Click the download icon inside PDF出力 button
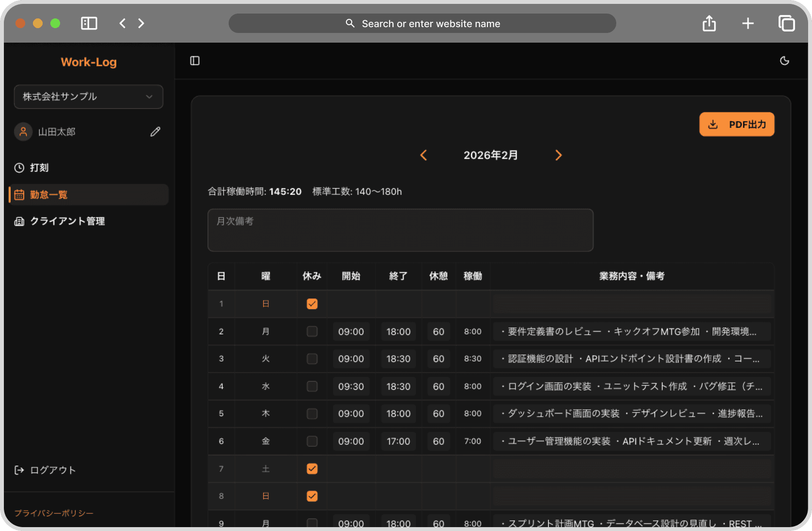 coord(713,124)
